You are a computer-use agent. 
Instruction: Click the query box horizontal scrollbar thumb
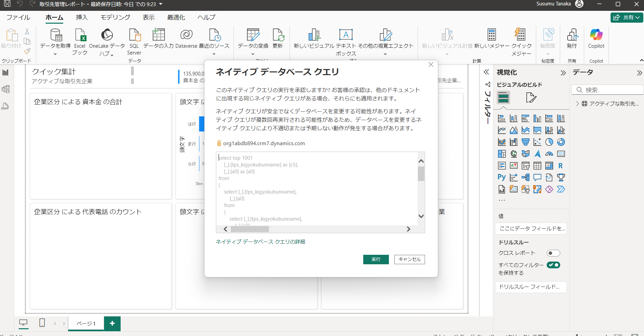pos(250,229)
